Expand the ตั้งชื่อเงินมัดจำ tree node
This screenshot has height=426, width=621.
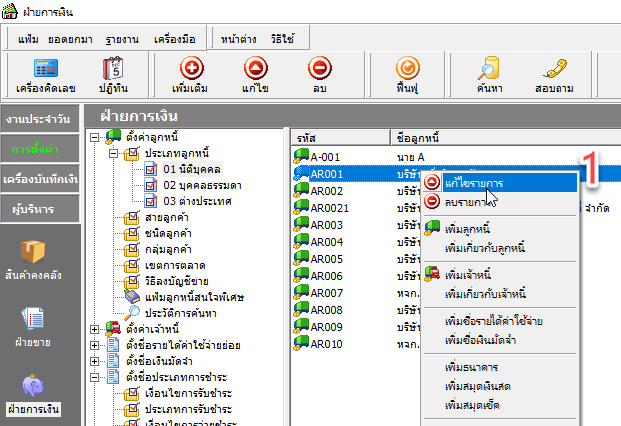pyautogui.click(x=96, y=361)
